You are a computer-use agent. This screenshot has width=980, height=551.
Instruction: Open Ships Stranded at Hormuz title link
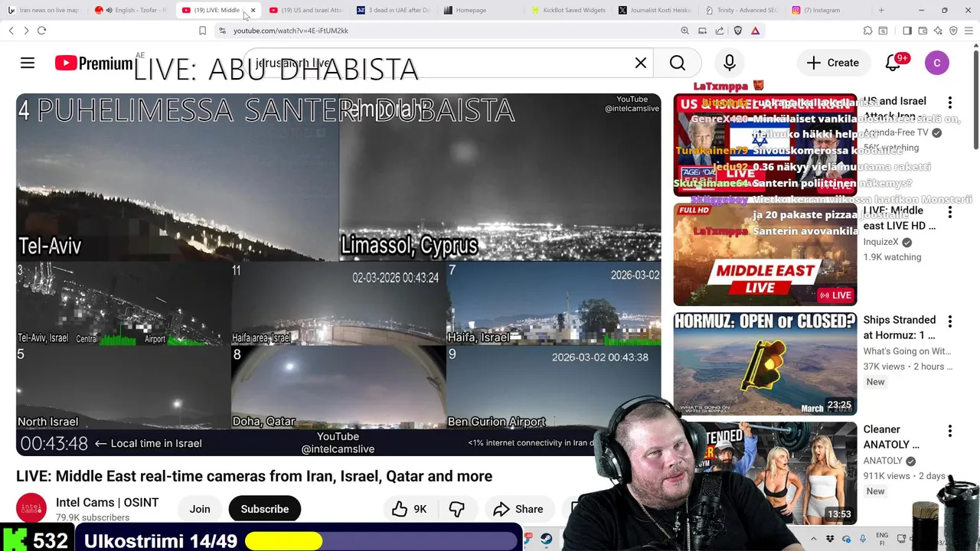click(900, 328)
